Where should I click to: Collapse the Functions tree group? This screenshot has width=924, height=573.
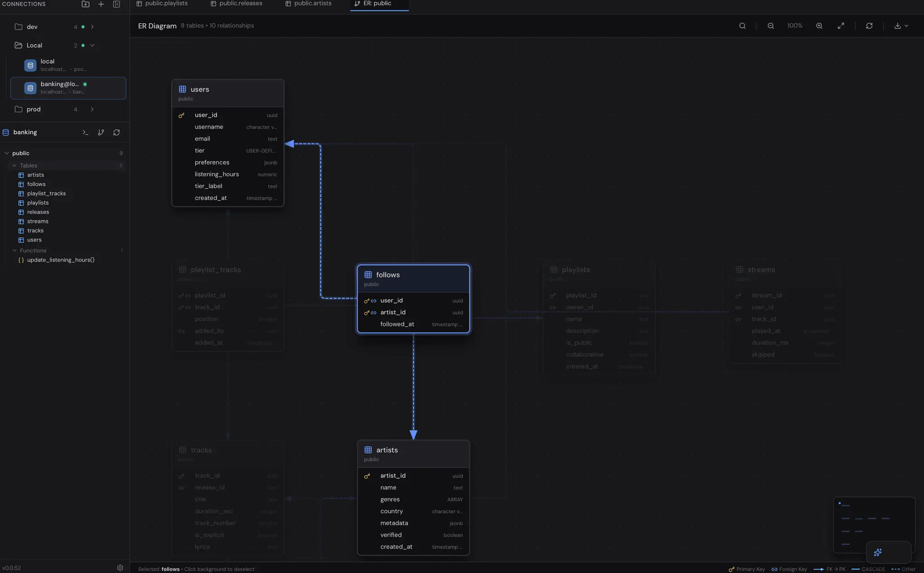pyautogui.click(x=14, y=250)
